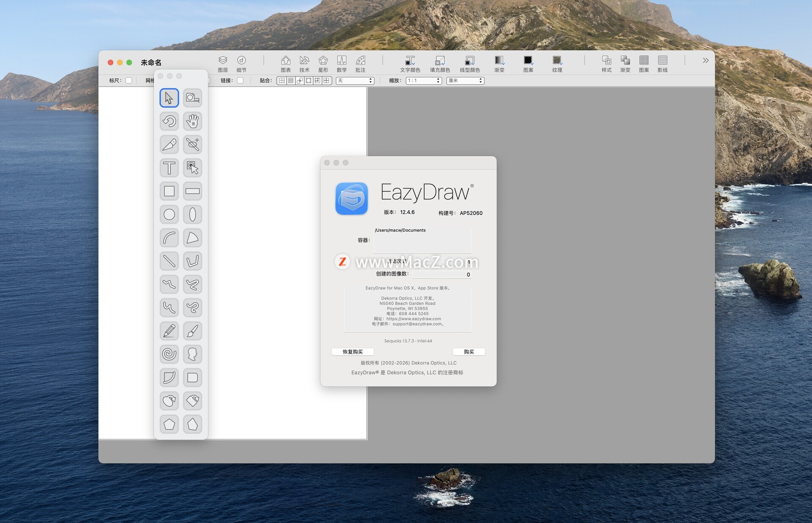This screenshot has width=812, height=523.
Task: Open the 缩放 zoom 1:1 dropdown
Action: [424, 80]
